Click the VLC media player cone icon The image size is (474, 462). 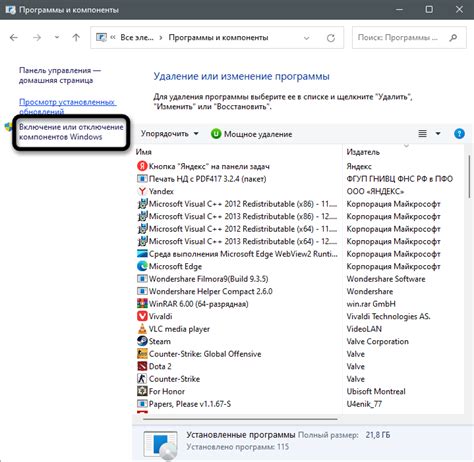coord(142,329)
